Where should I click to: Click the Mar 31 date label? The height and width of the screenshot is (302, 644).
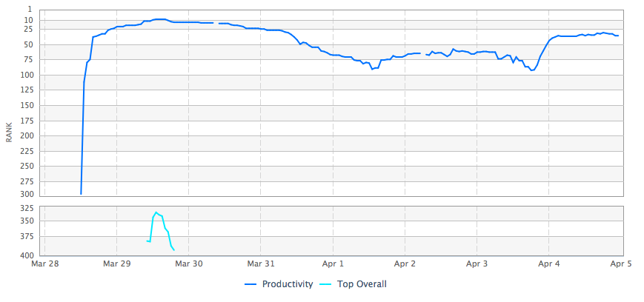(x=261, y=264)
